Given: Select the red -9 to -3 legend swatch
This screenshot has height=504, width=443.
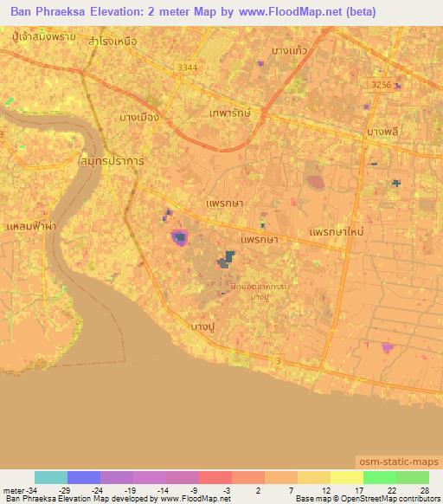Looking at the screenshot, I should click(x=215, y=477).
